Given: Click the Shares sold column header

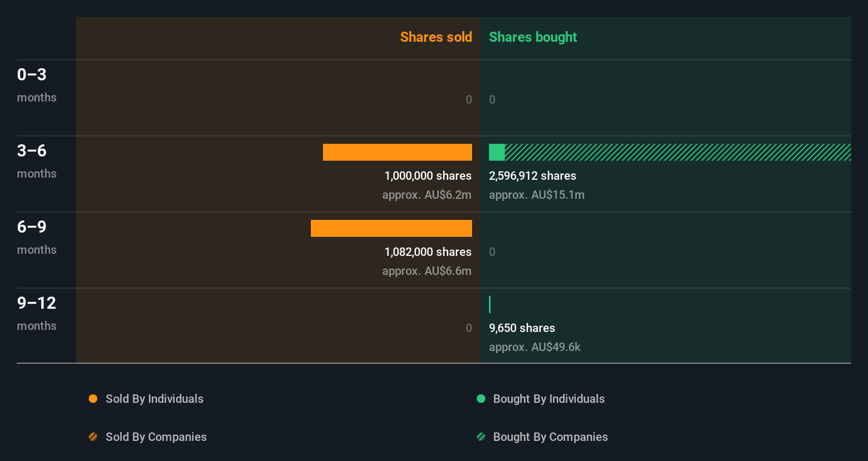Looking at the screenshot, I should point(436,37).
